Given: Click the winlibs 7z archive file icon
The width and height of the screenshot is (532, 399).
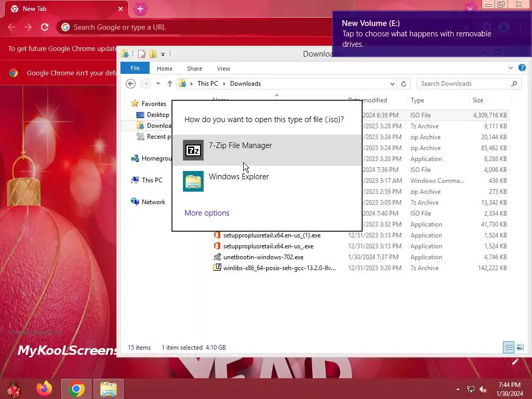Looking at the screenshot, I should 217,268.
